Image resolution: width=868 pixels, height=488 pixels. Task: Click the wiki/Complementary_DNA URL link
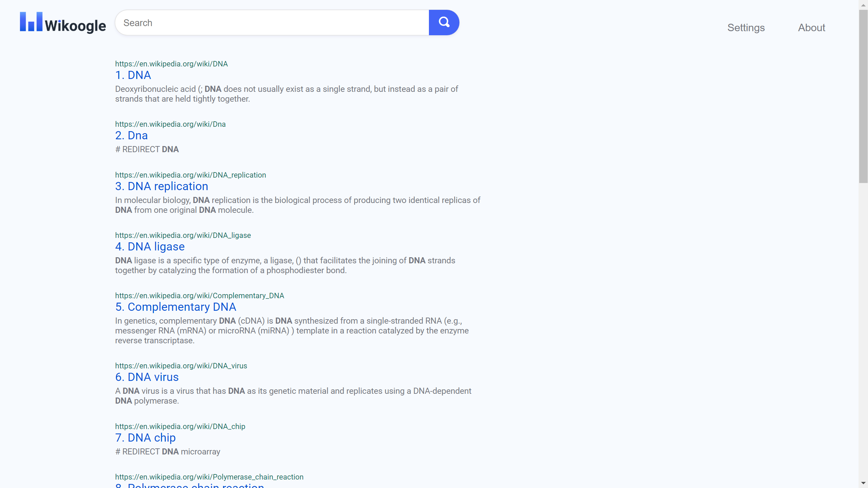click(x=199, y=296)
